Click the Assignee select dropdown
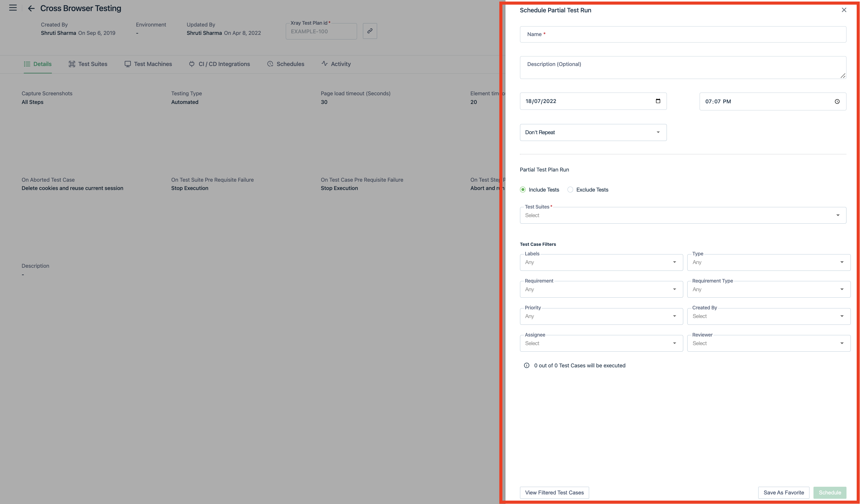Image resolution: width=861 pixels, height=504 pixels. coord(600,343)
